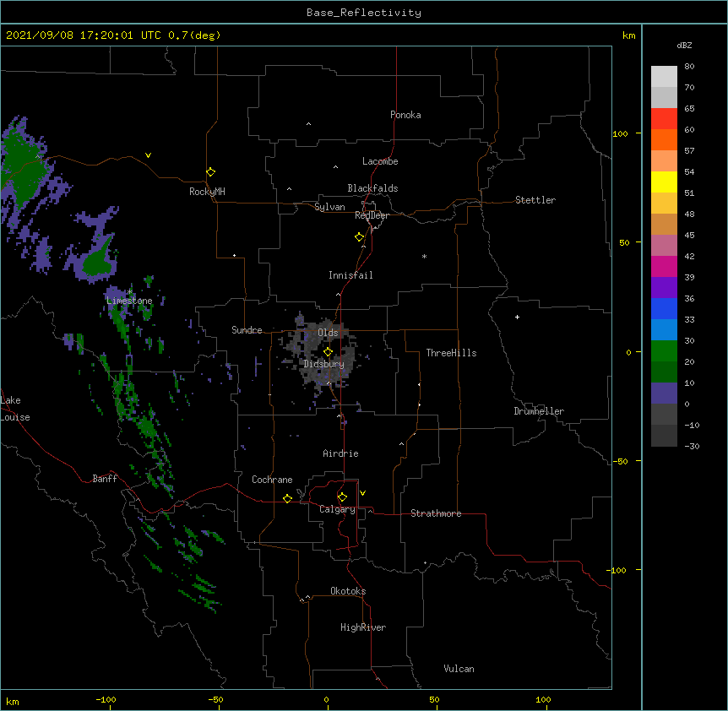Pick the lightest gray swatch below 80
The width and height of the screenshot is (728, 711).
point(664,76)
